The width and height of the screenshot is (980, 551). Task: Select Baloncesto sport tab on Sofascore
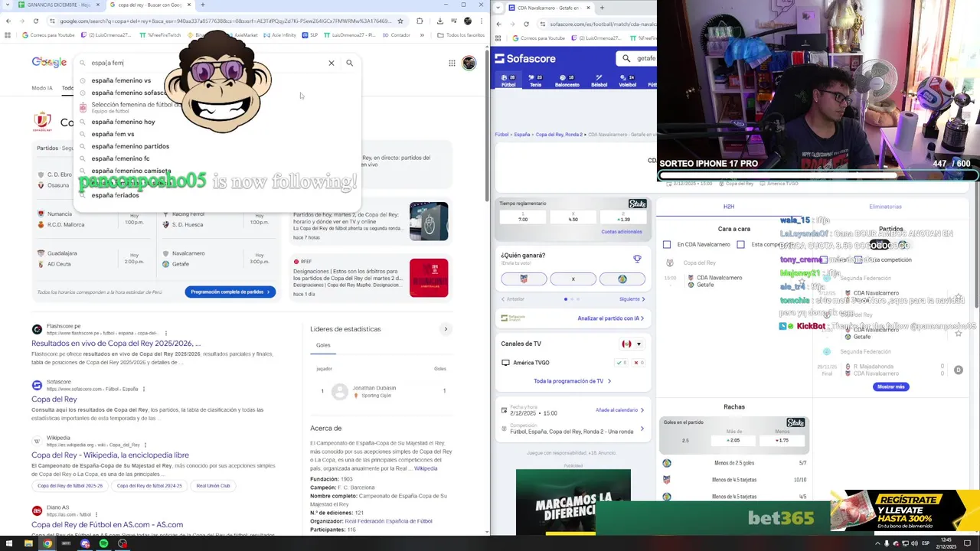[567, 80]
